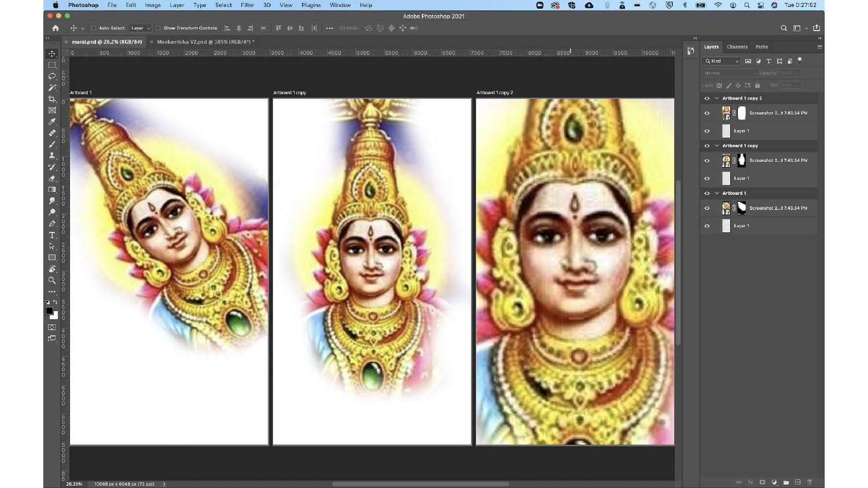
Task: Select the Clone Stamp tool
Action: pyautogui.click(x=52, y=156)
